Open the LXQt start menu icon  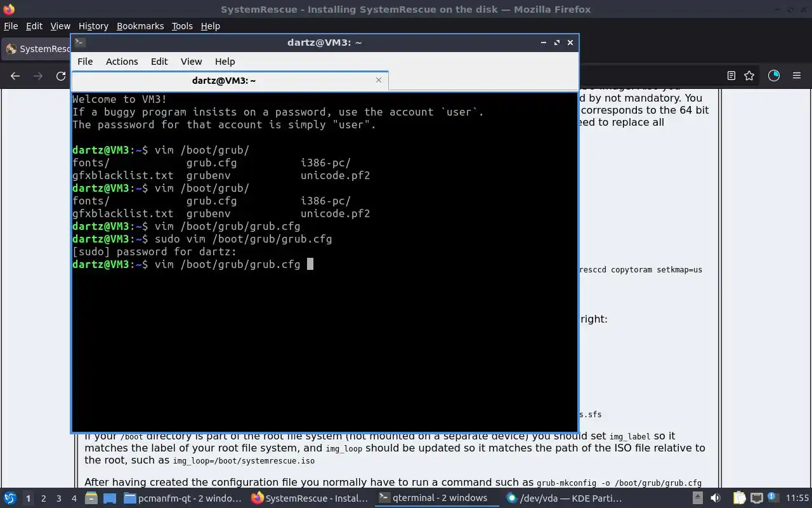[10, 498]
